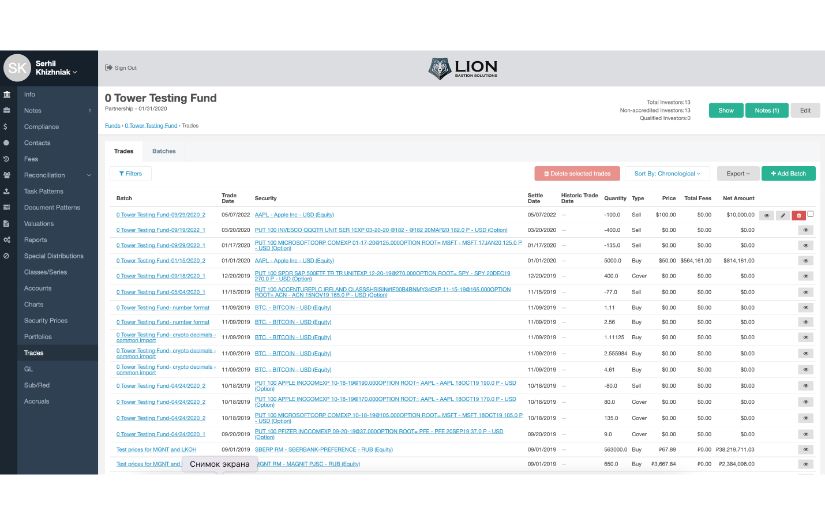Open the document file icon in left rail

(6, 224)
